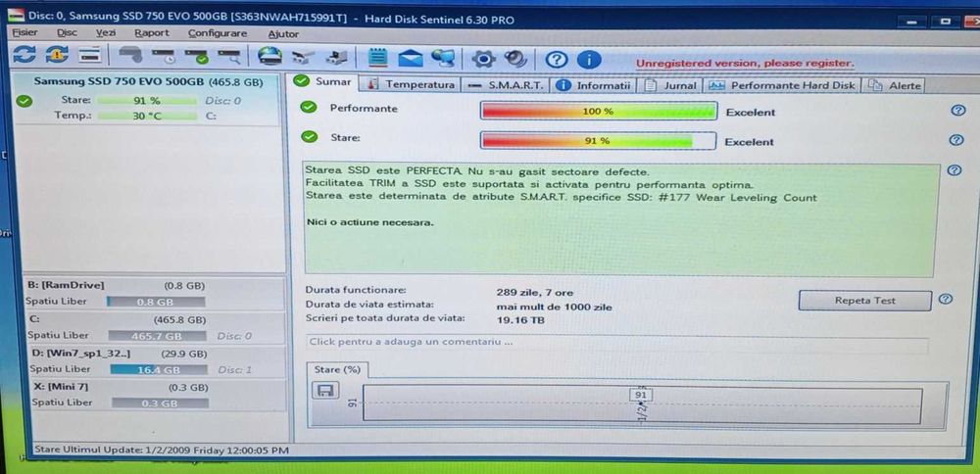Viewport: 980px width, 474px height.
Task: Click the left panel Stare 91 % bar
Action: pos(147,101)
